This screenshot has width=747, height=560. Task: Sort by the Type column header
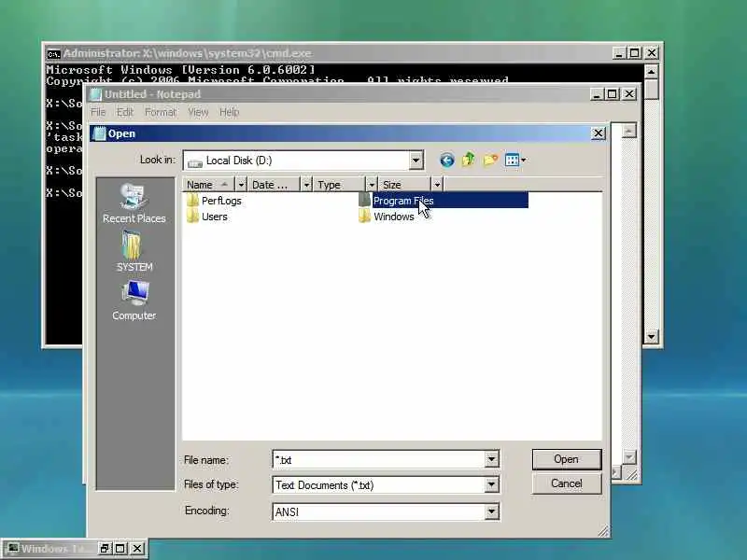339,184
